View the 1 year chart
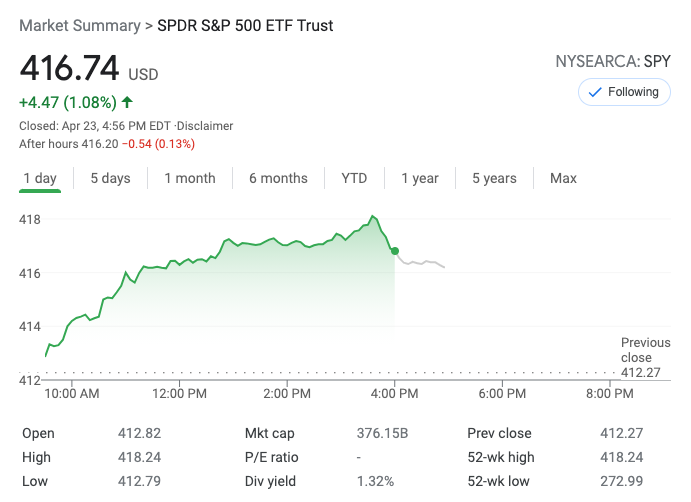Image resolution: width=691 pixels, height=502 pixels. click(420, 178)
